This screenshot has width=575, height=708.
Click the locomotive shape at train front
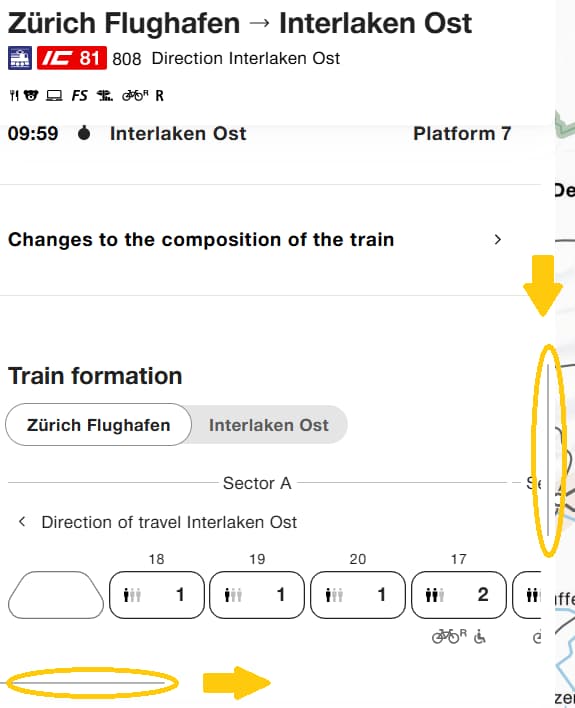(x=56, y=595)
